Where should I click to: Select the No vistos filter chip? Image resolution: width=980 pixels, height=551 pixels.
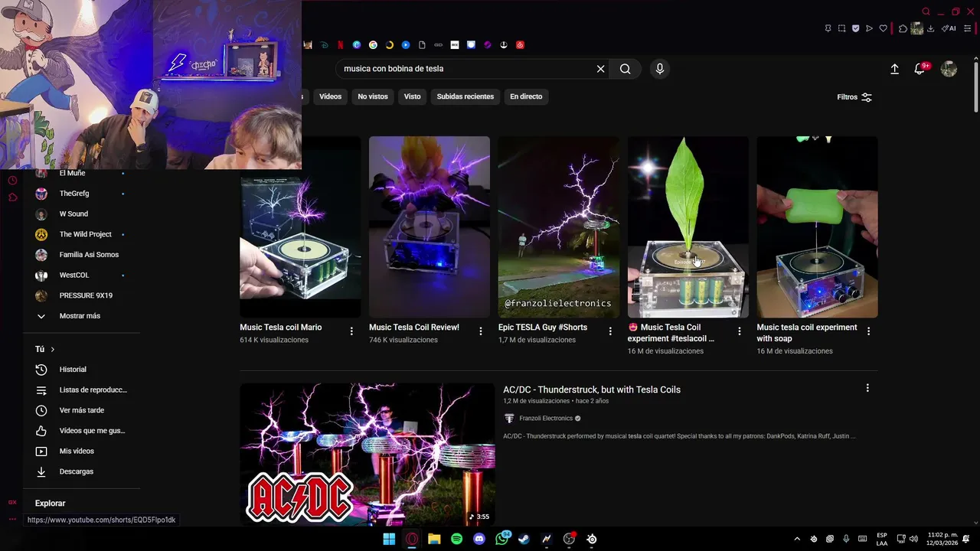373,96
